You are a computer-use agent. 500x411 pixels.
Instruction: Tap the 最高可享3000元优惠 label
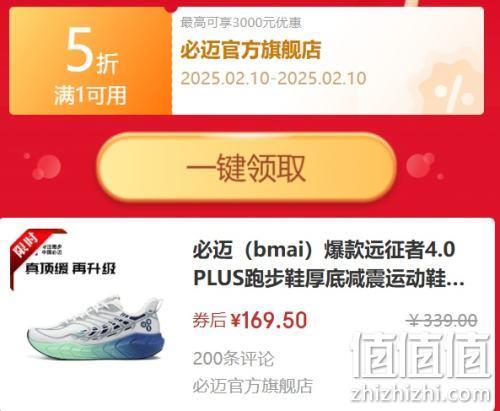point(241,23)
